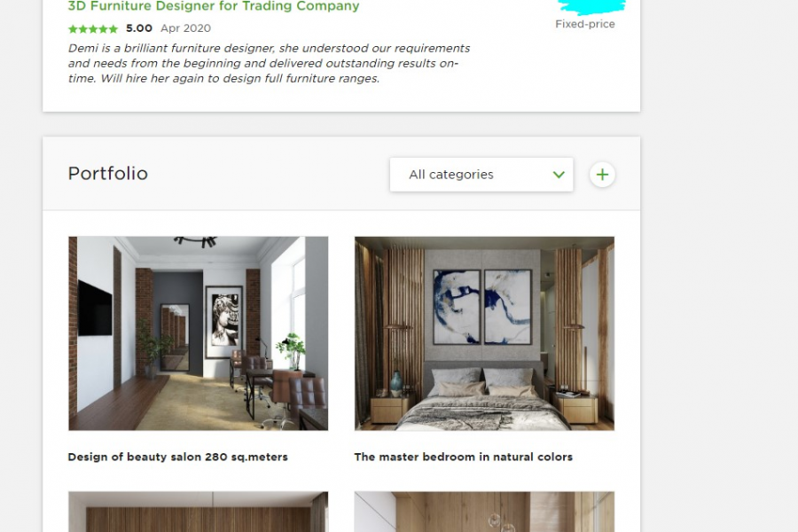
Task: Click the cyan scribbled-out price area
Action: point(591,6)
